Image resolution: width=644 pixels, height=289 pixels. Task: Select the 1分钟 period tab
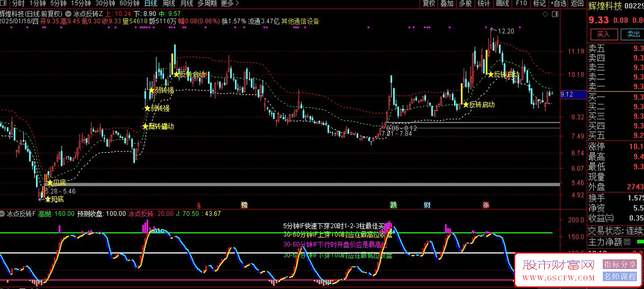pos(37,4)
